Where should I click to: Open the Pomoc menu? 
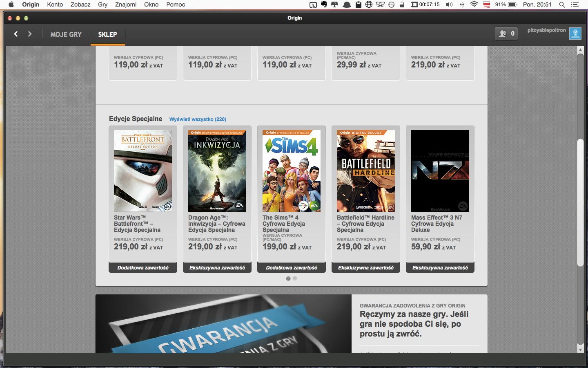tap(176, 4)
